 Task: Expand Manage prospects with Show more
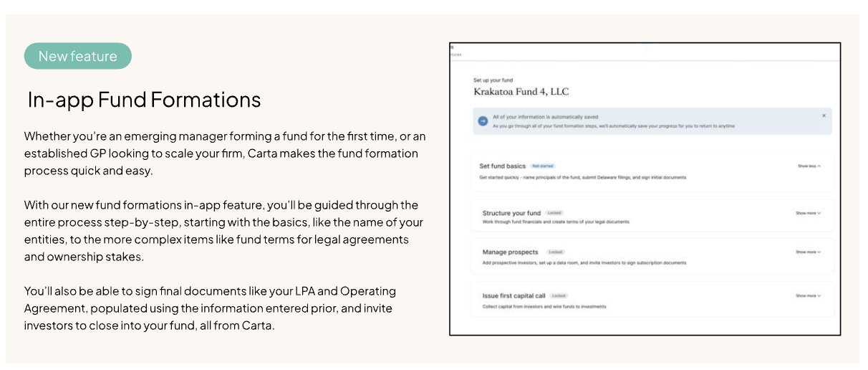(x=808, y=252)
